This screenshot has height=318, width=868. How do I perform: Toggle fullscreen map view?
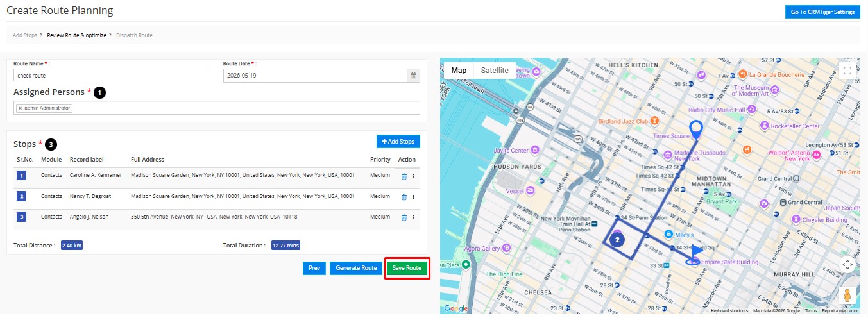click(x=847, y=71)
